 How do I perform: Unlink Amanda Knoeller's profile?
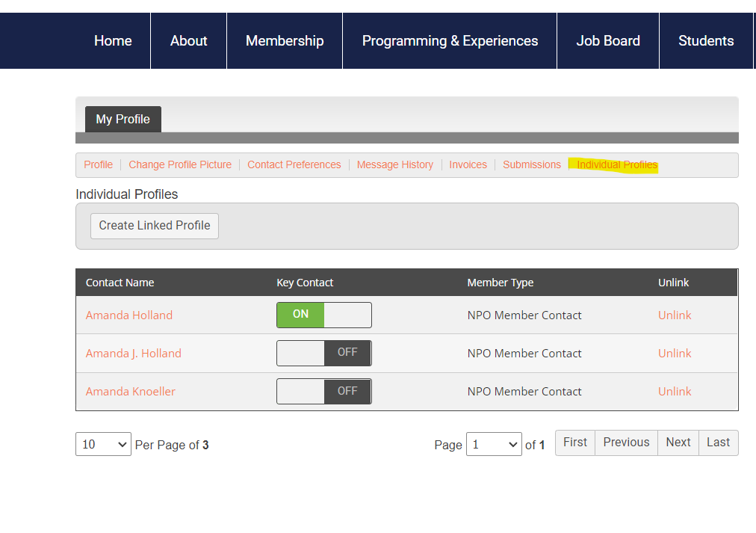[675, 391]
